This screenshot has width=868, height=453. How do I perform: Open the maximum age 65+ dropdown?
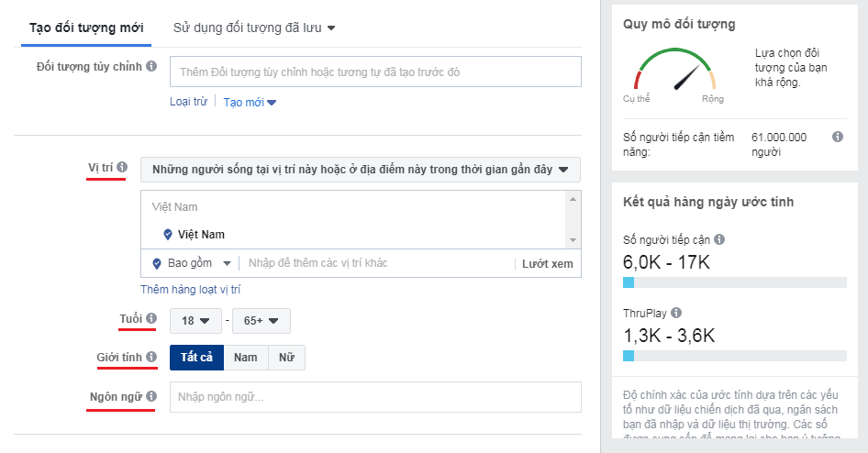tap(262, 321)
